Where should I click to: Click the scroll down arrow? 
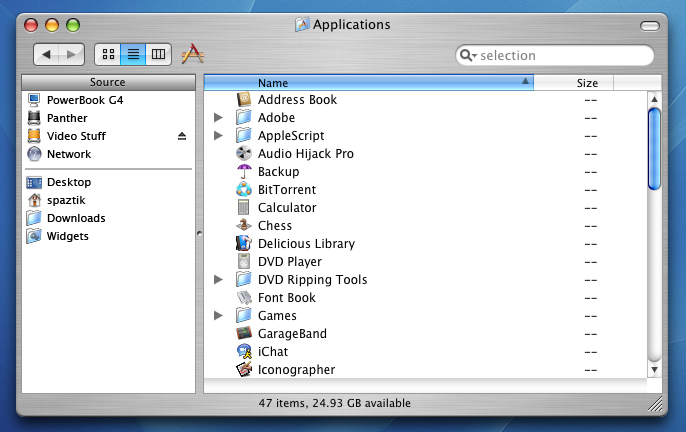tap(654, 370)
